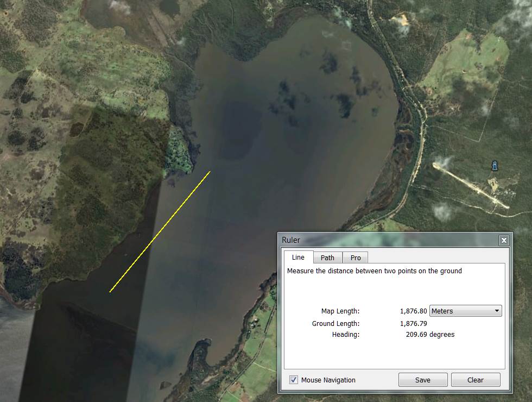Click the blue placemark icon on the map
This screenshot has width=532, height=402.
click(494, 165)
